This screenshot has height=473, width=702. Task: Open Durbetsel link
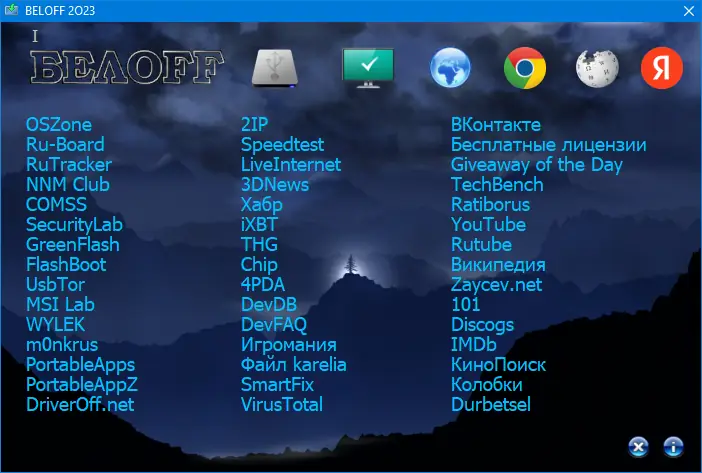point(491,405)
